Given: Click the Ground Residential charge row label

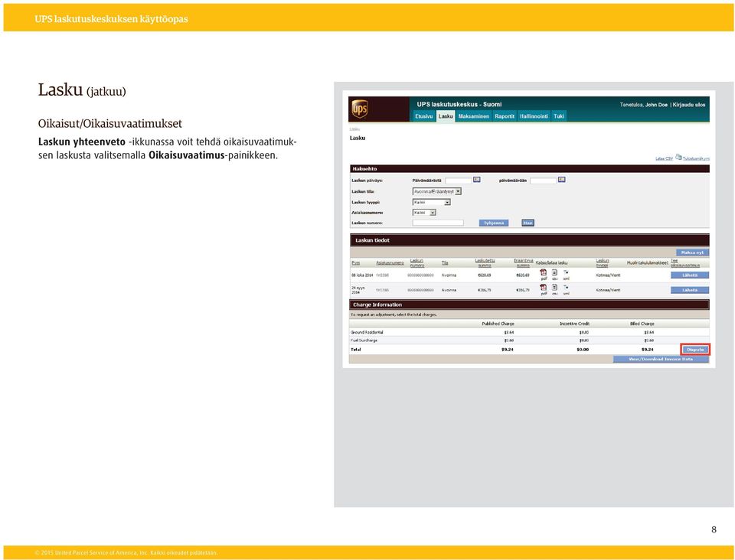Looking at the screenshot, I should (x=367, y=332).
